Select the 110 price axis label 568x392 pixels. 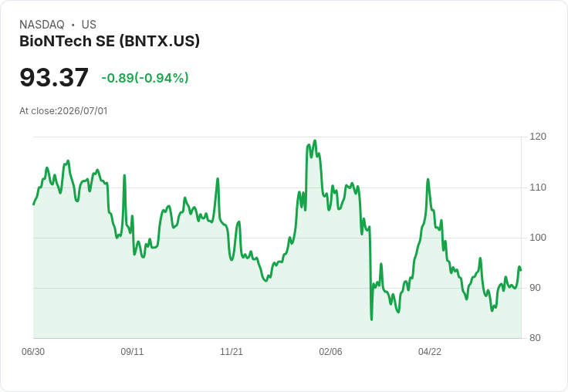[538, 188]
